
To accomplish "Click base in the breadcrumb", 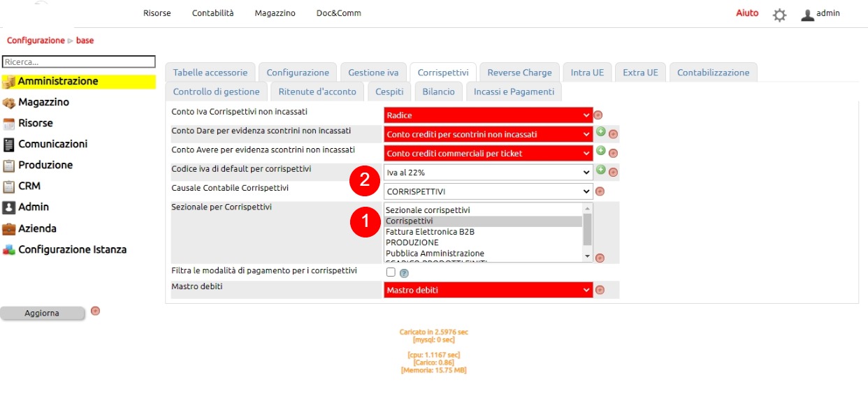I will pyautogui.click(x=85, y=41).
